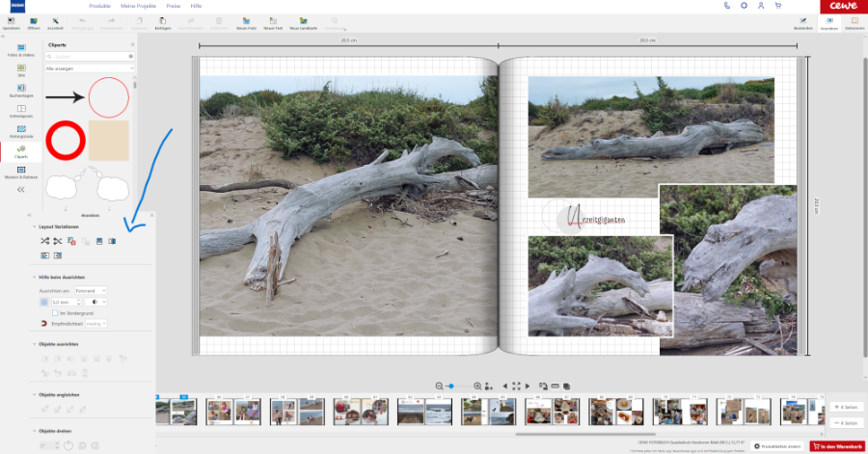Click the zoom-in magnifier icon
The height and width of the screenshot is (454, 868).
pos(477,386)
